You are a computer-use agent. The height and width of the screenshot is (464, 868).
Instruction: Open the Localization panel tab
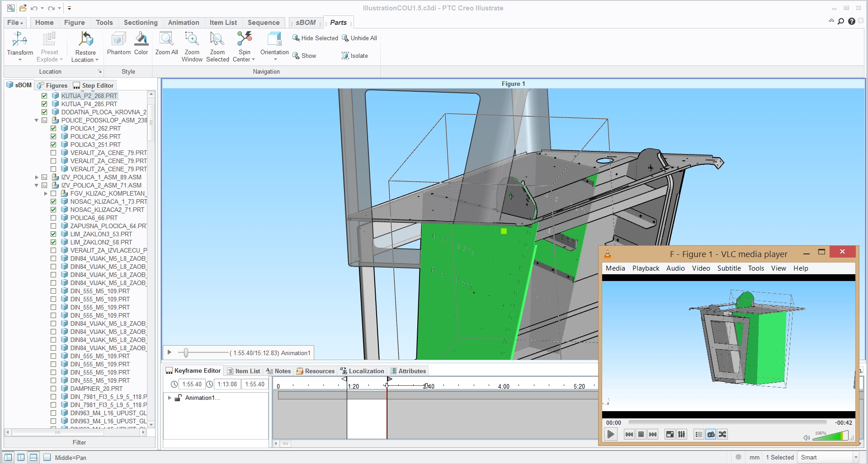tap(362, 371)
